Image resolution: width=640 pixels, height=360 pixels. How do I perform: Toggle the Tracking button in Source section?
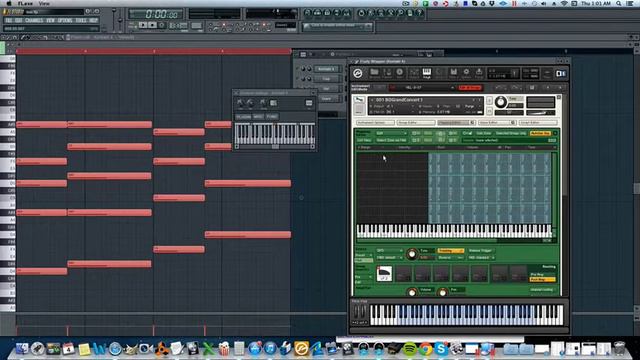tap(450, 251)
